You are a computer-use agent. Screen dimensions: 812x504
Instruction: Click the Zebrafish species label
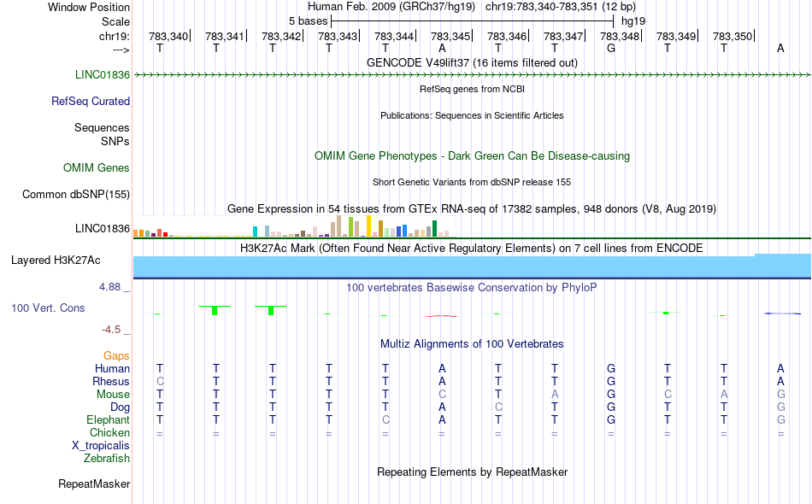click(107, 459)
